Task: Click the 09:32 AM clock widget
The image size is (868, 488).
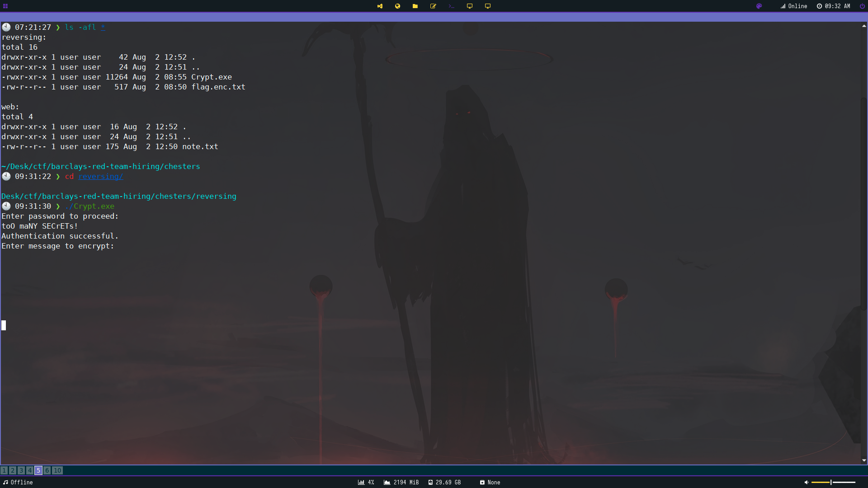Action: [833, 6]
